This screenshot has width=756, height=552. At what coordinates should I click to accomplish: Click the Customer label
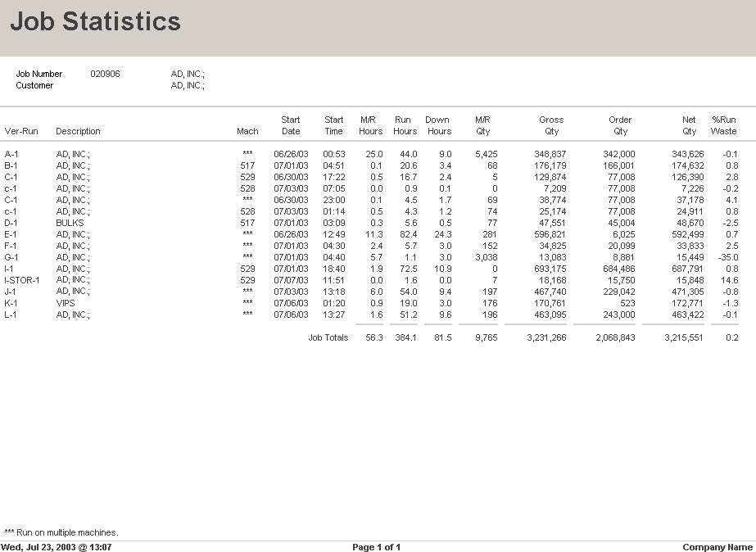(x=34, y=85)
